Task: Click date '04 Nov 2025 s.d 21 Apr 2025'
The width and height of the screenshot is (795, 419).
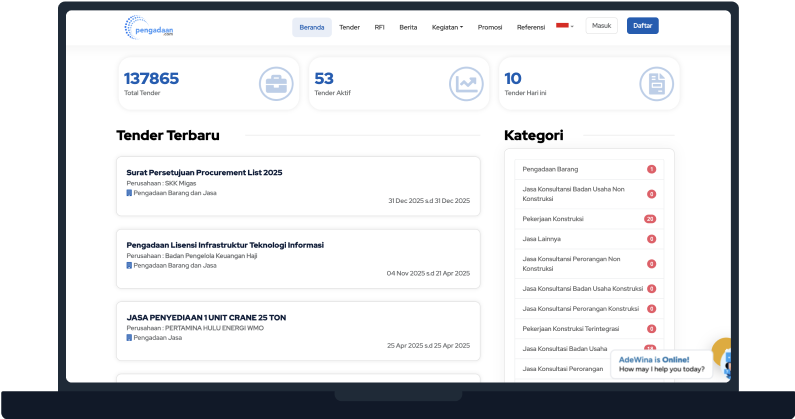Action: click(428, 273)
